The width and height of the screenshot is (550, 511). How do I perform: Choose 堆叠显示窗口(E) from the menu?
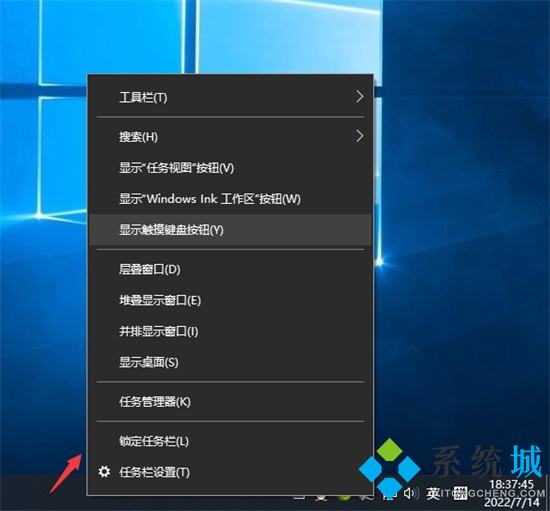(x=230, y=300)
